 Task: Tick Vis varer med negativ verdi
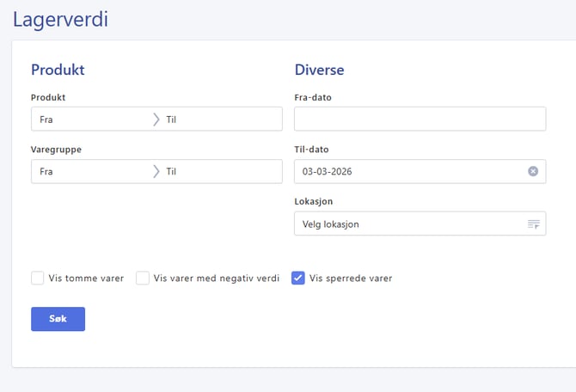coord(143,278)
